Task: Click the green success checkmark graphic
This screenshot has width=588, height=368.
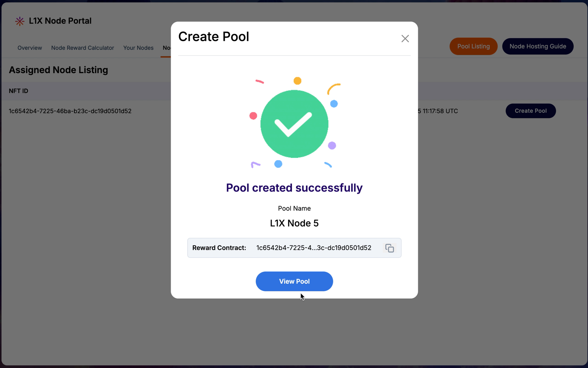Action: click(294, 124)
